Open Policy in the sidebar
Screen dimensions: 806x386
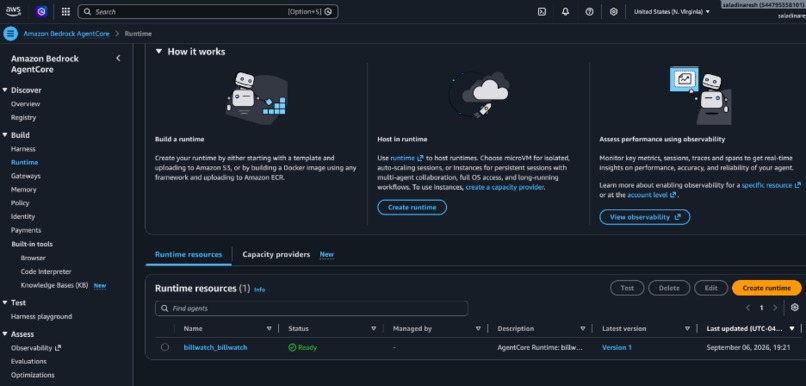coord(20,203)
